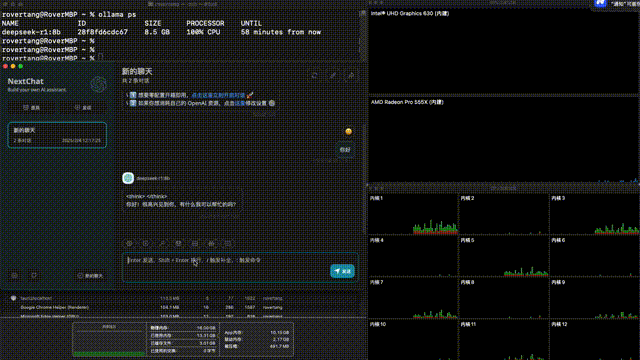Click the pencil edit icon in chat header

pos(333,76)
